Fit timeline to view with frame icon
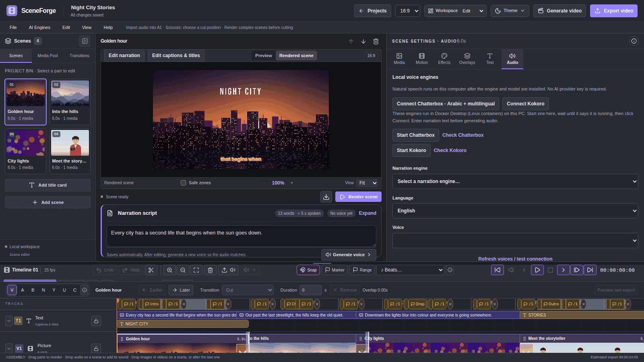The width and height of the screenshot is (644, 362). click(x=196, y=270)
